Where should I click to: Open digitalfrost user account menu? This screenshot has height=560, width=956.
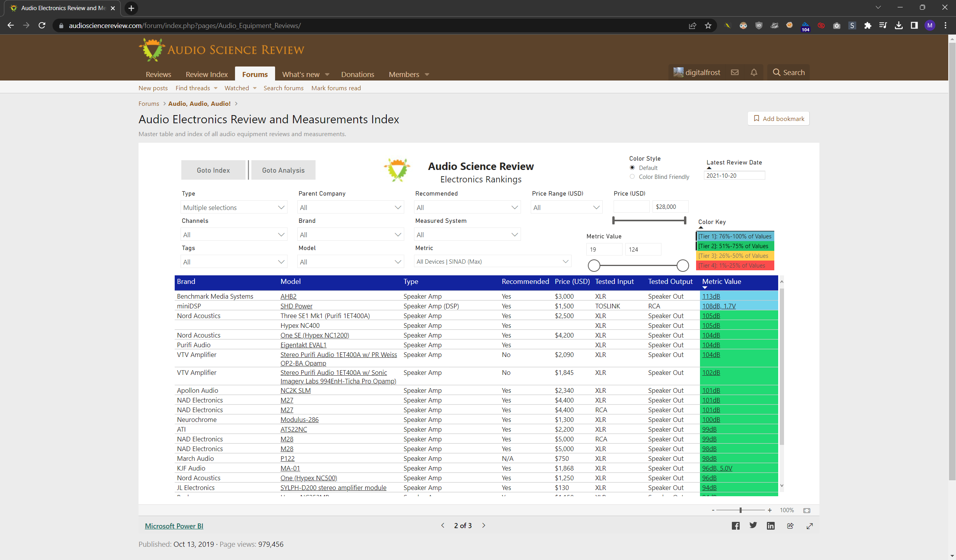[697, 72]
